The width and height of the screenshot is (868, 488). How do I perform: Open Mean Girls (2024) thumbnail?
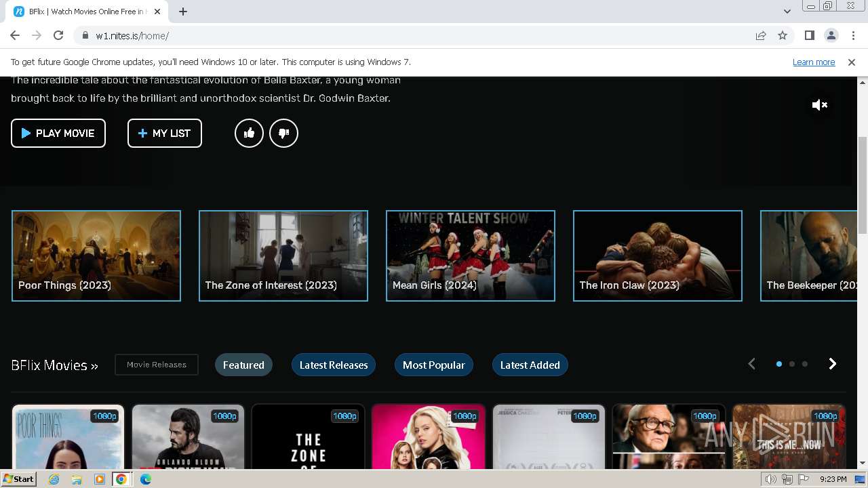471,256
